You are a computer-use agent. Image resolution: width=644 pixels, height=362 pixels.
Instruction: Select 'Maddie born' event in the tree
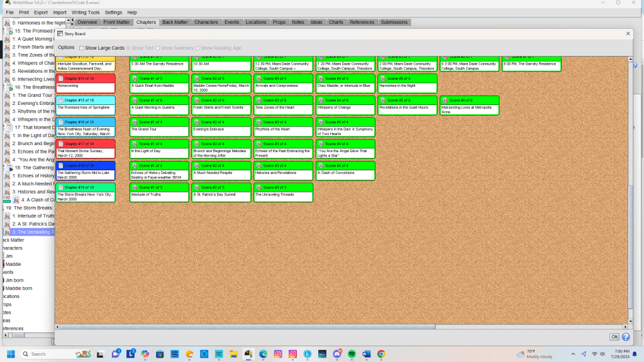[19, 288]
